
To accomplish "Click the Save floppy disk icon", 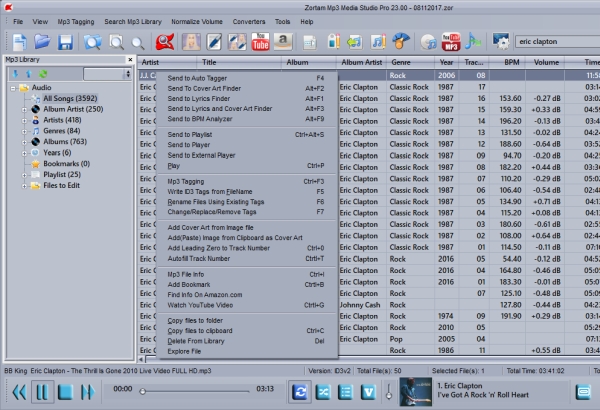I will (x=65, y=42).
